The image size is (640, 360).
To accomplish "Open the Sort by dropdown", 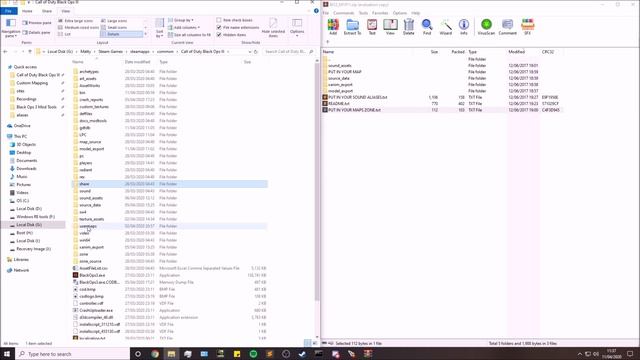I will 159,28.
